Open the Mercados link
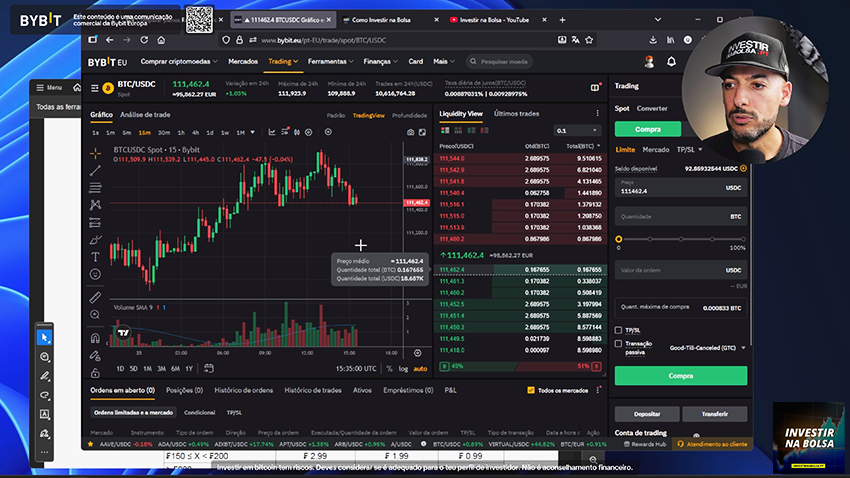850x478 pixels. (243, 61)
